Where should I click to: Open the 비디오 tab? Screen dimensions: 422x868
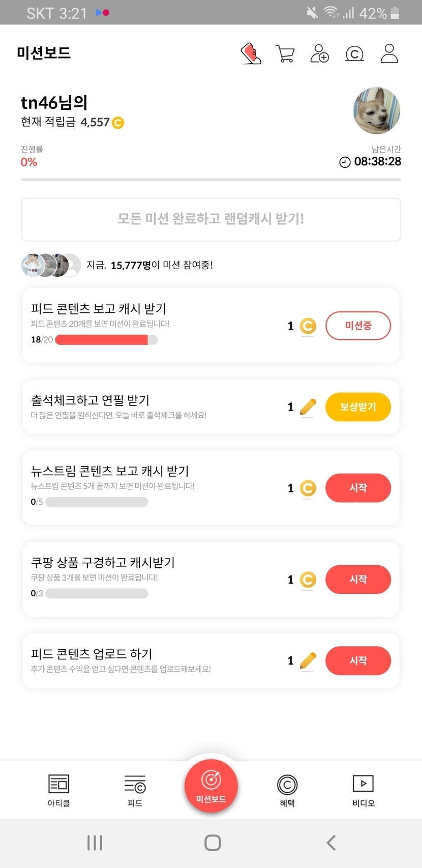click(364, 790)
